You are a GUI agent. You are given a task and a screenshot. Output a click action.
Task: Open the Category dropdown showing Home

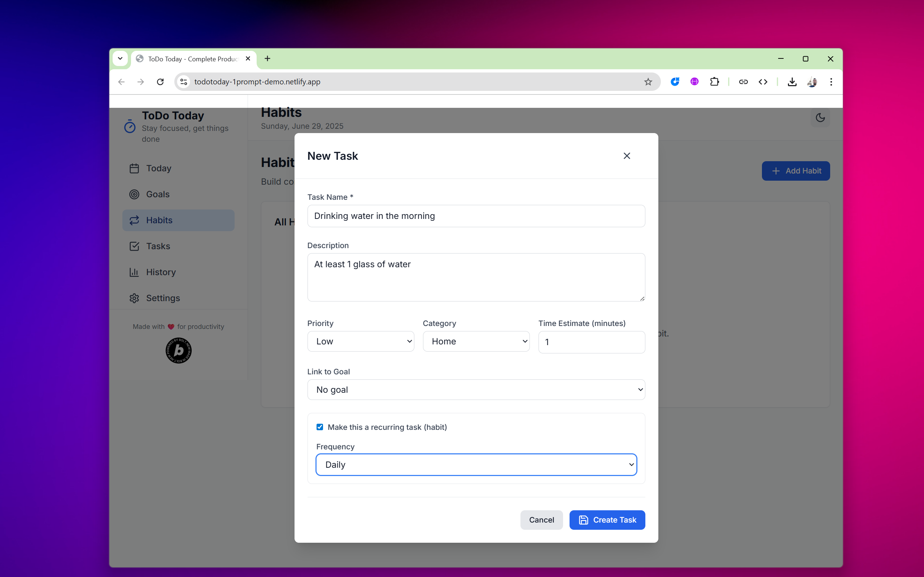click(x=476, y=341)
